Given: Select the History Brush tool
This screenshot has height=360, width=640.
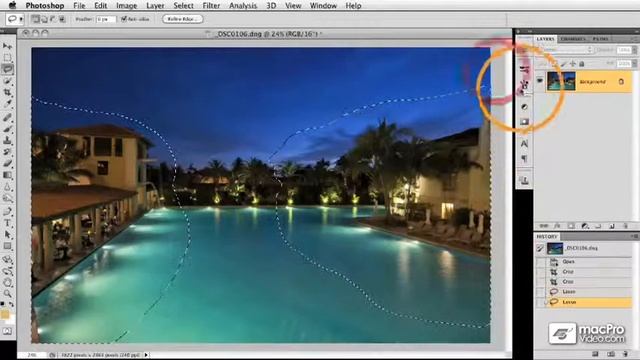Looking at the screenshot, I should click(7, 152).
